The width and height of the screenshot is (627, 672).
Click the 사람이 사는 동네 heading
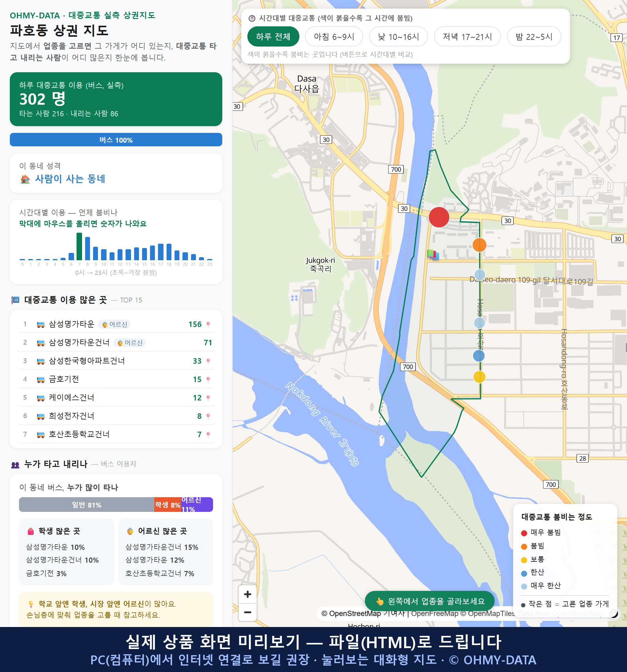70,179
